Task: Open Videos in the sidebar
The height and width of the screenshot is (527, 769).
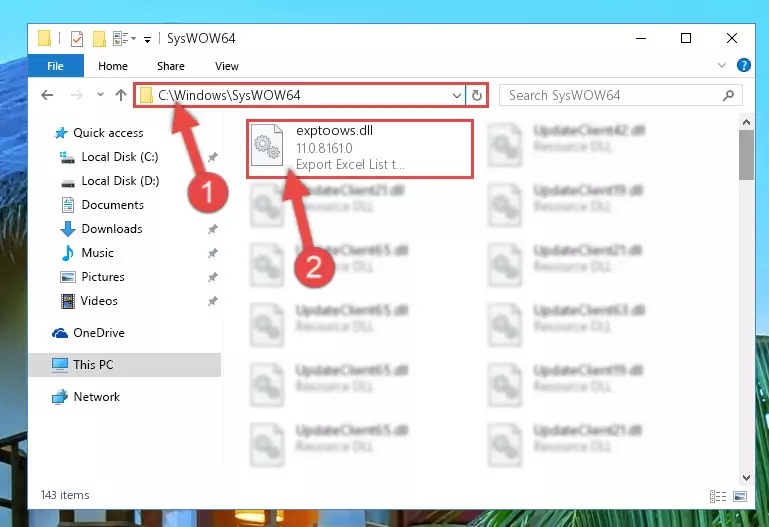Action: tap(99, 301)
